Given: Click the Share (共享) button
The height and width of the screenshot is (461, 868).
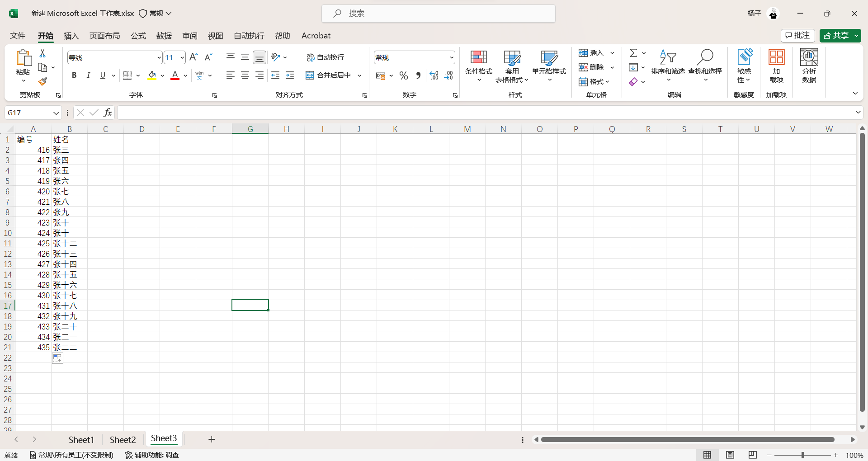Looking at the screenshot, I should pyautogui.click(x=835, y=36).
